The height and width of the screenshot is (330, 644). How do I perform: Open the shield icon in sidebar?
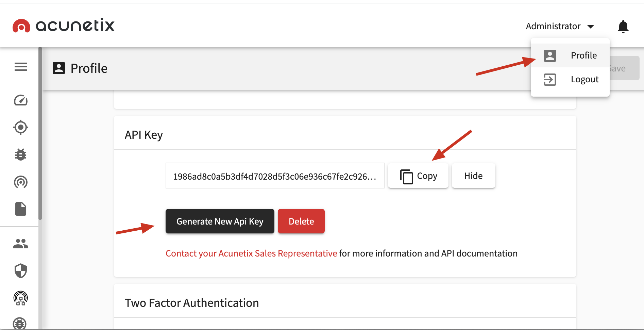point(21,271)
